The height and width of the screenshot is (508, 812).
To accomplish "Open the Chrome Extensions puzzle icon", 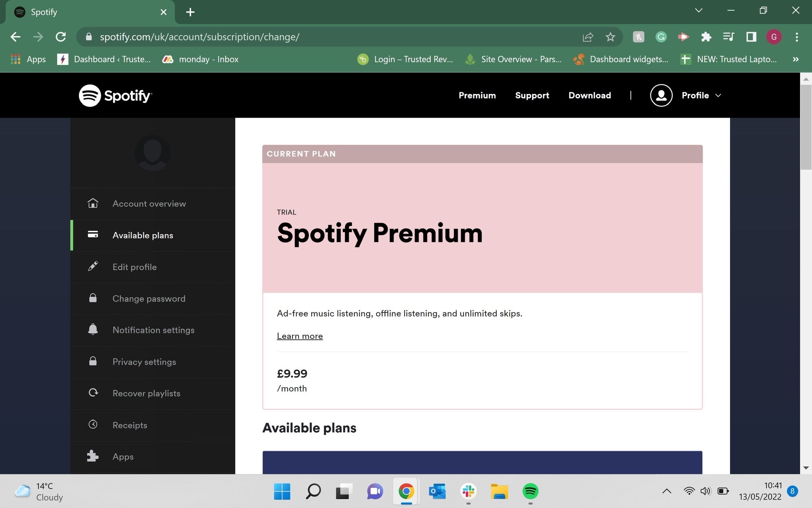I will pos(706,37).
